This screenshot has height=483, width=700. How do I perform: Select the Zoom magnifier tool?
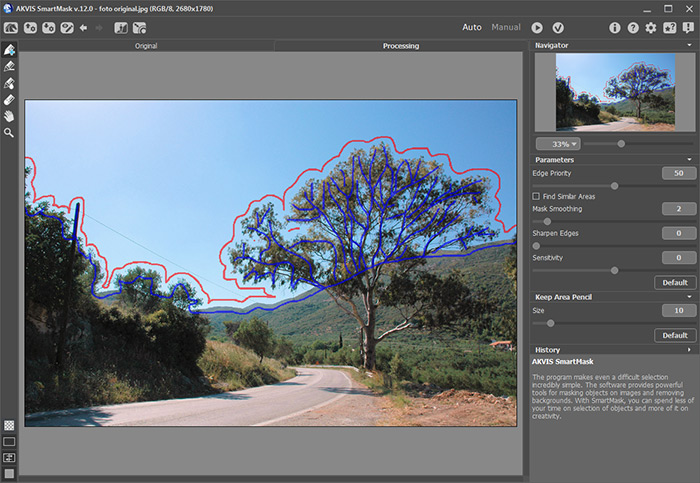(9, 133)
